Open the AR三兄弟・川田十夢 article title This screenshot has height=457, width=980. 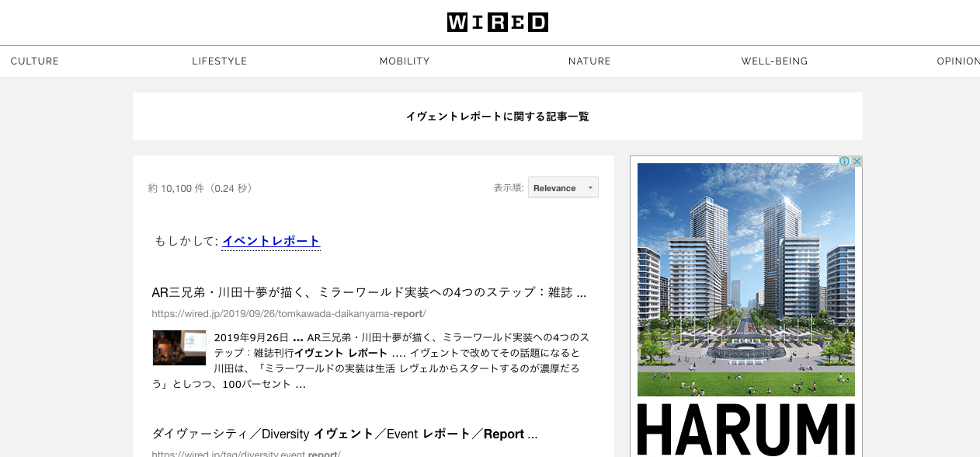click(x=369, y=293)
